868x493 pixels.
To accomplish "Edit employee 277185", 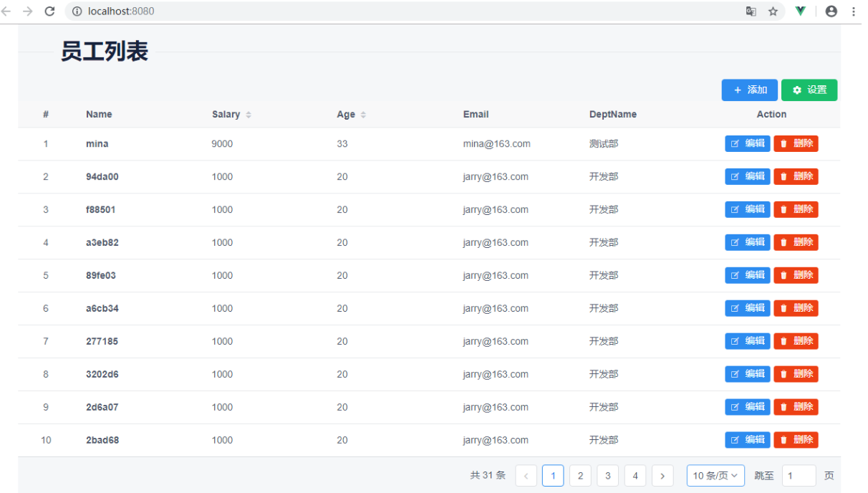I will 748,341.
